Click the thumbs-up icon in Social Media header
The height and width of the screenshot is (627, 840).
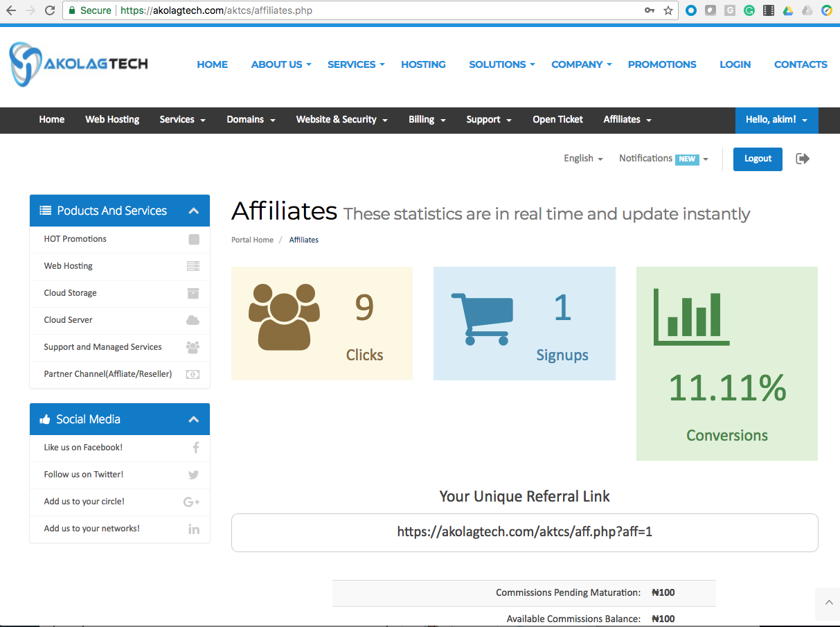46,419
